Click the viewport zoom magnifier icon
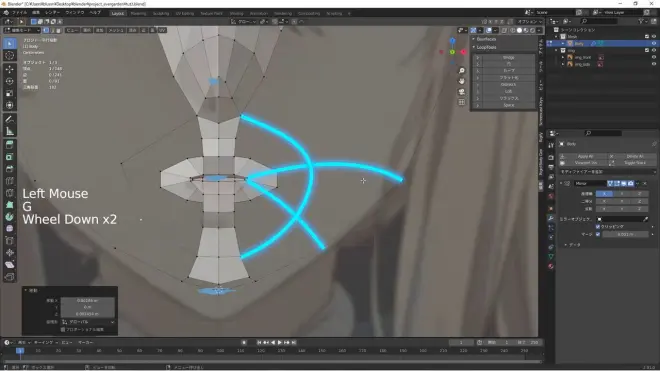 [x=462, y=71]
